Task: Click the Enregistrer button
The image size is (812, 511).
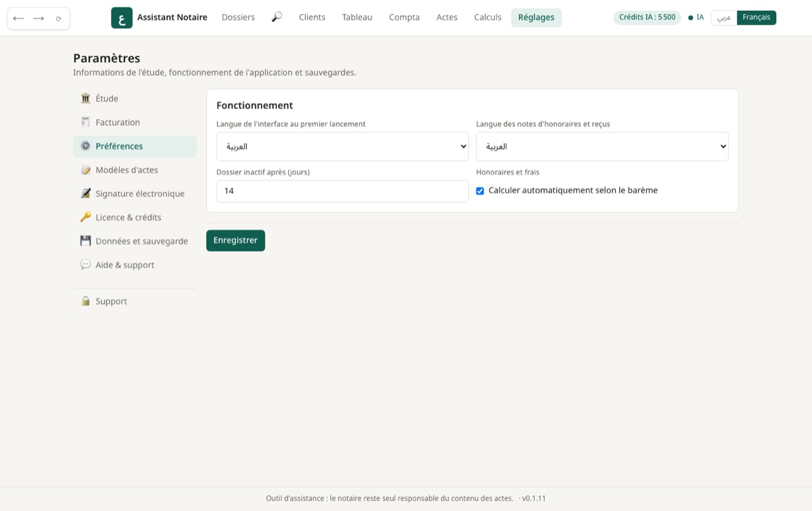Action: tap(235, 240)
